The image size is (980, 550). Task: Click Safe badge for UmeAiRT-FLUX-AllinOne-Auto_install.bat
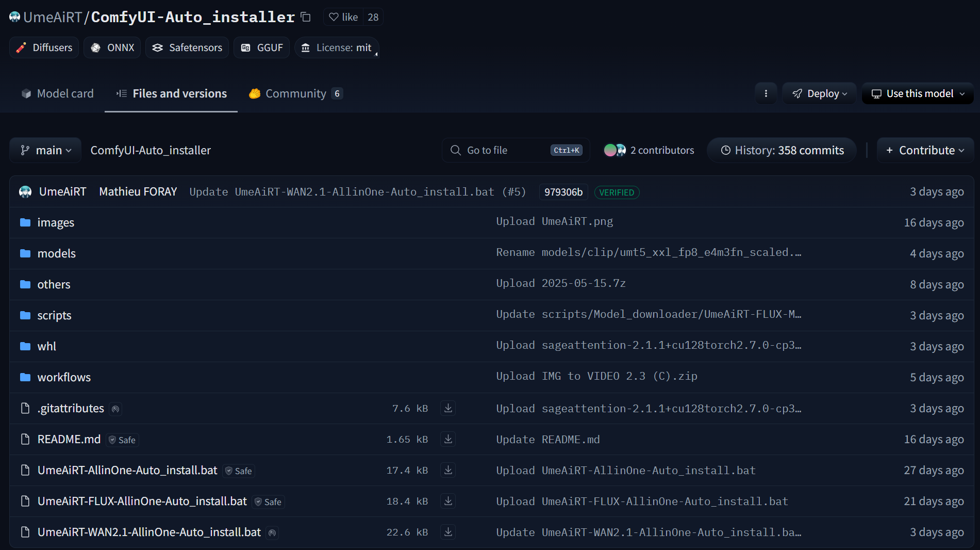[269, 502]
